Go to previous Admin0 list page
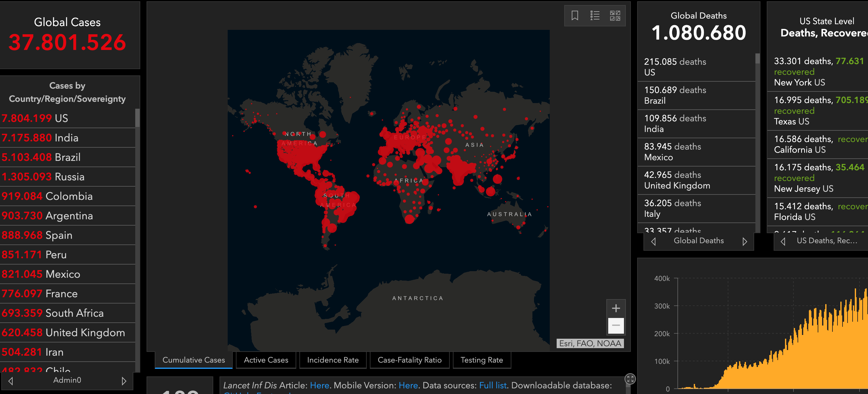 click(11, 381)
